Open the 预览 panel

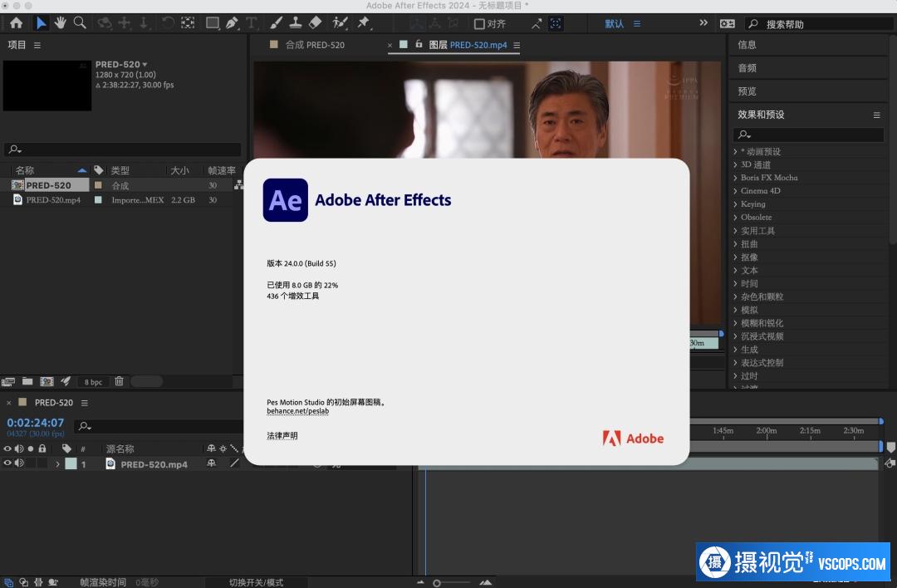[747, 91]
